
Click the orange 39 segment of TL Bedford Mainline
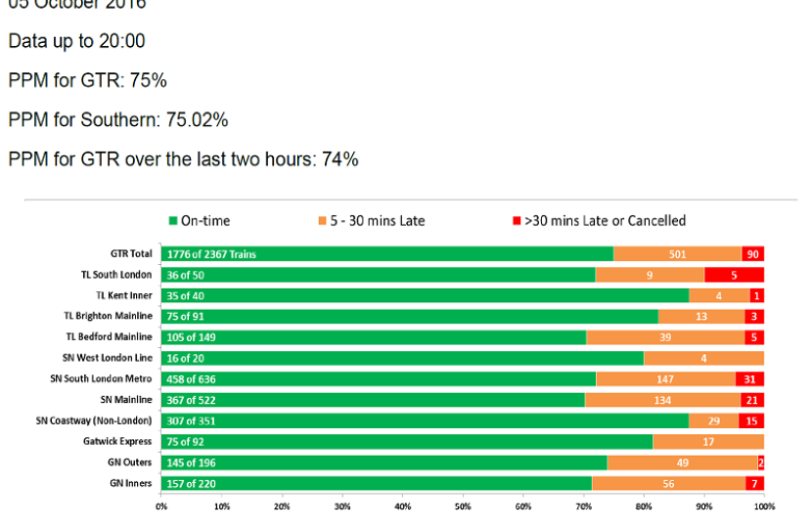tap(665, 337)
